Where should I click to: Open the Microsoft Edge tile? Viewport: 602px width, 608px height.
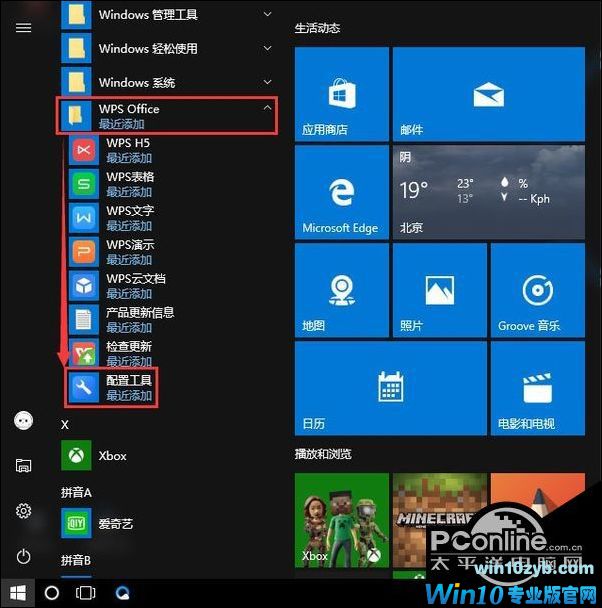pos(340,192)
